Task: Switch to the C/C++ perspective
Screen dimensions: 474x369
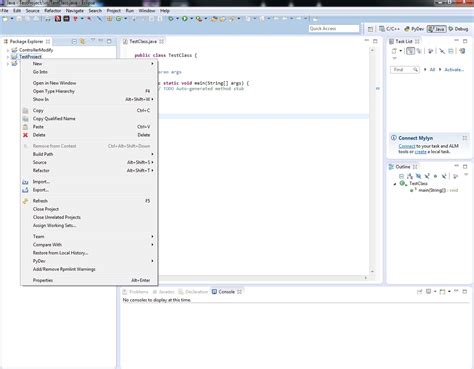Action: pos(389,29)
